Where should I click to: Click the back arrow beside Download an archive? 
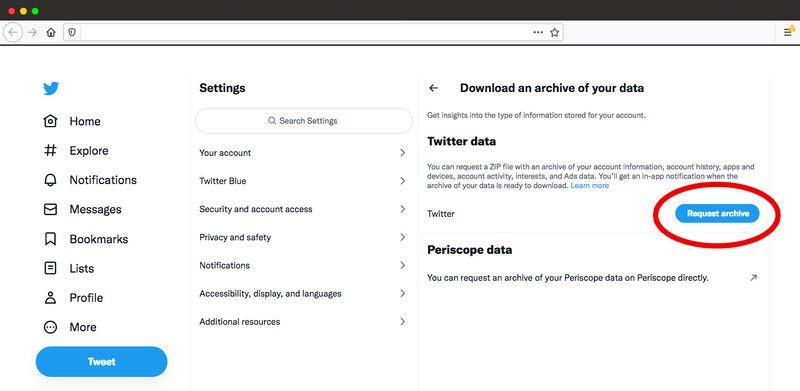(434, 88)
